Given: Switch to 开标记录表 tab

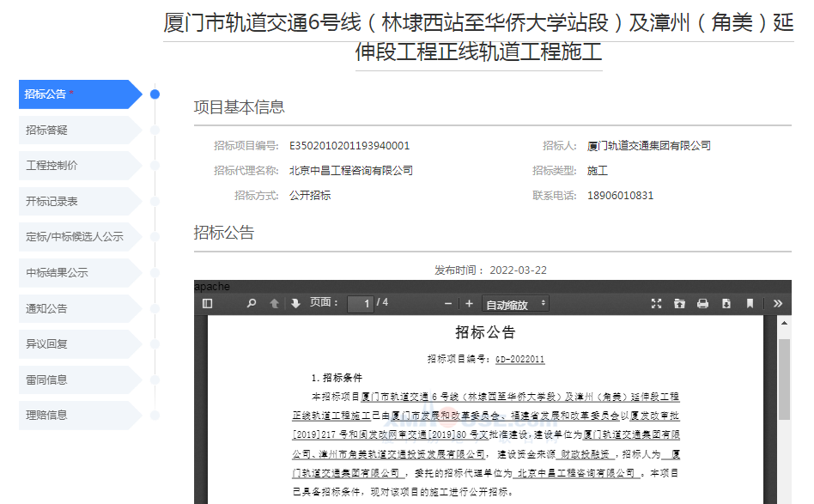Looking at the screenshot, I should [x=76, y=201].
